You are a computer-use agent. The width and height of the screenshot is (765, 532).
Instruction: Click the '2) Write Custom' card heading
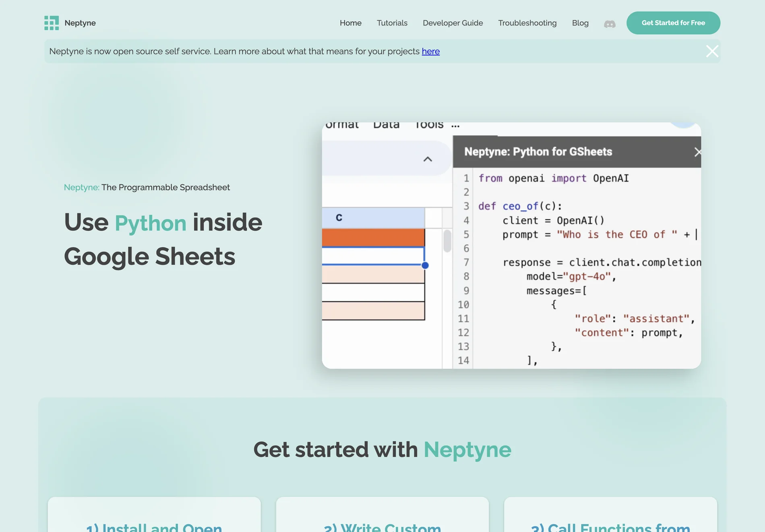point(382,527)
